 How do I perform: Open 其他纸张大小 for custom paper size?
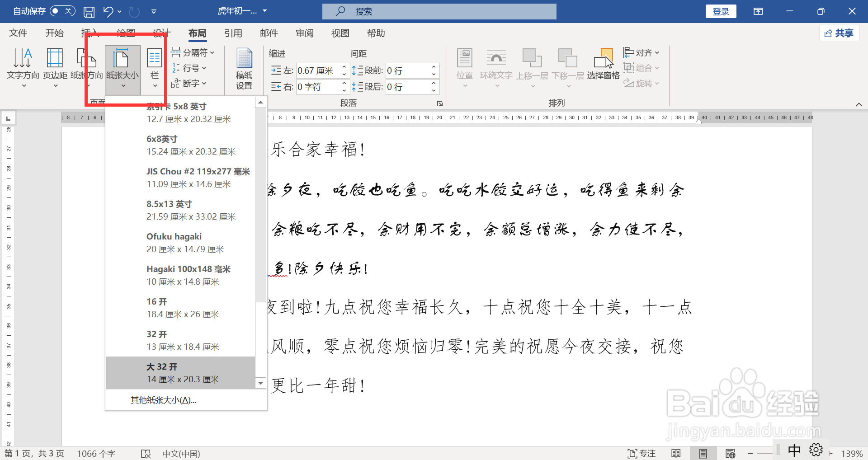click(x=163, y=400)
